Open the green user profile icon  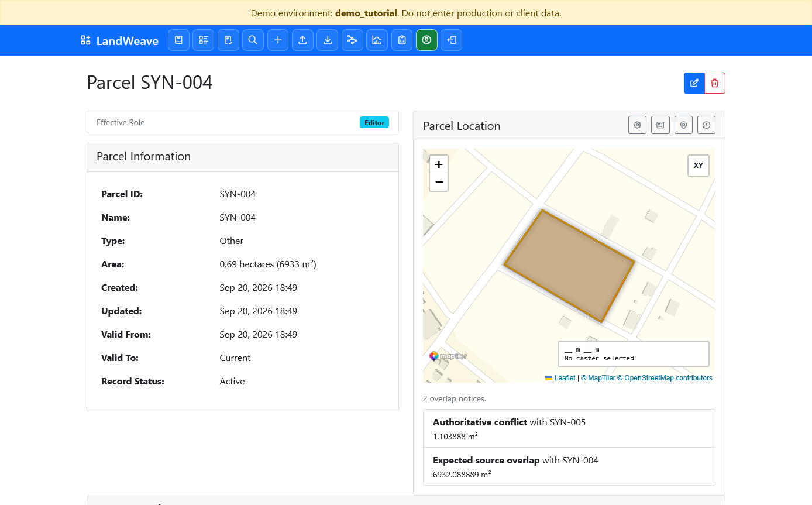click(x=426, y=40)
